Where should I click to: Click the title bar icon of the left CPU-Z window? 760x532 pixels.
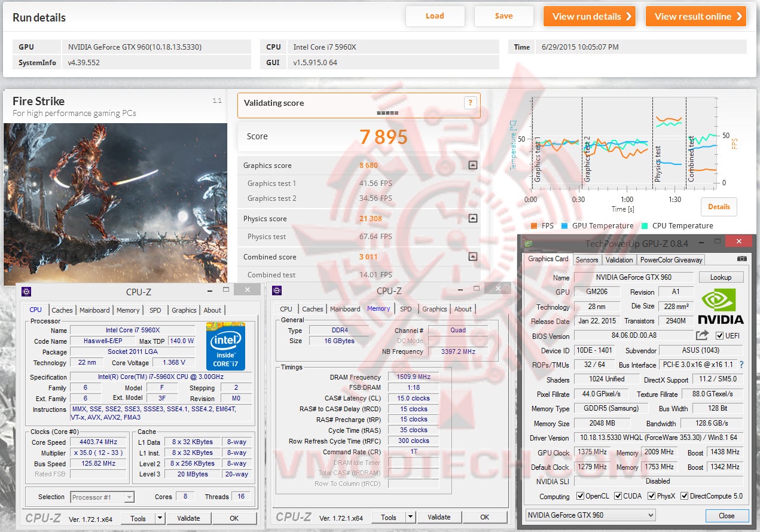coord(26,292)
